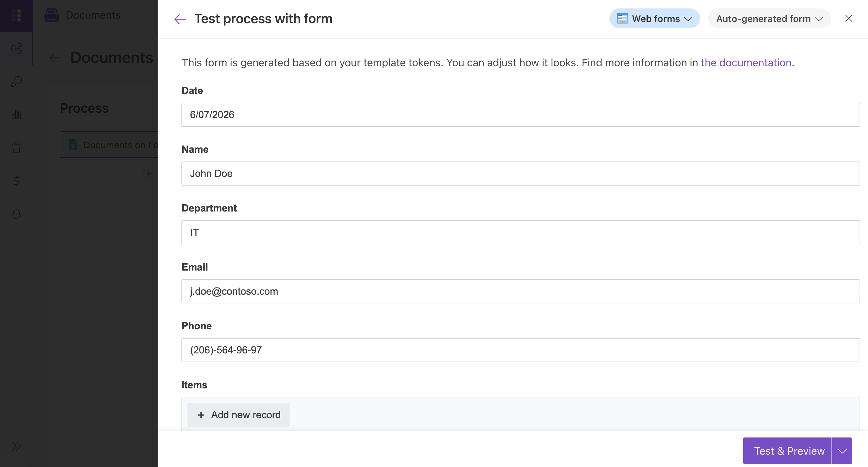This screenshot has width=868, height=467.
Task: Open the processes flow icon in sidebar
Action: (17, 49)
